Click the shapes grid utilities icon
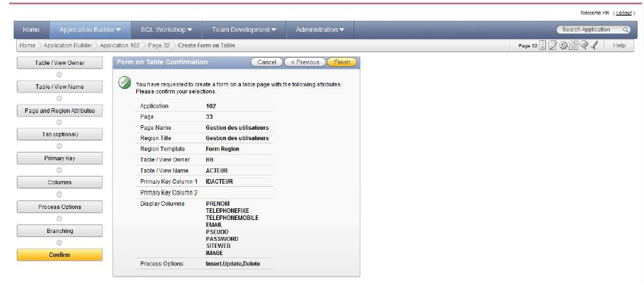This screenshot has height=292, width=644. pyautogui.click(x=573, y=45)
